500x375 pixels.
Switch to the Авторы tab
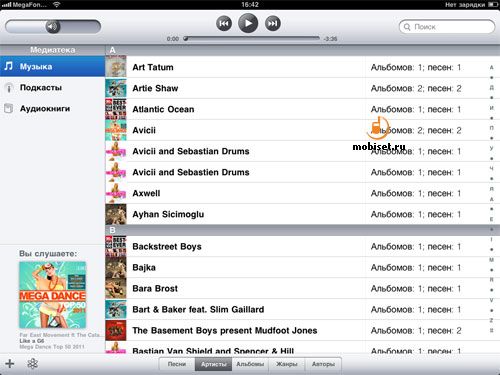tap(323, 364)
